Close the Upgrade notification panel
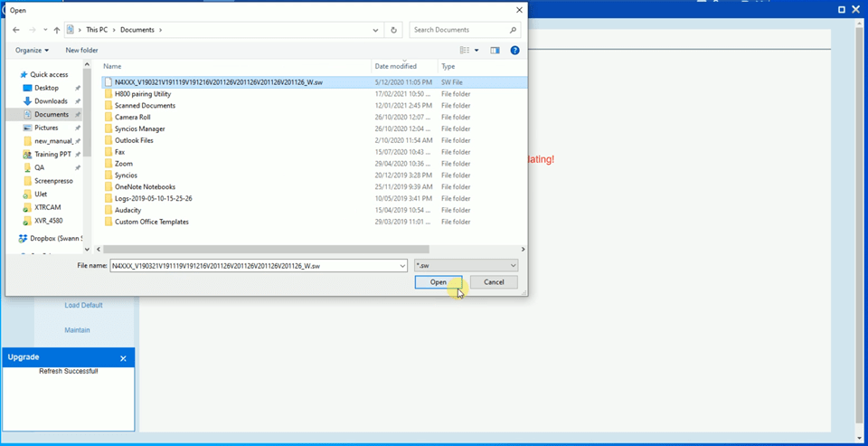868x446 pixels. (x=124, y=358)
